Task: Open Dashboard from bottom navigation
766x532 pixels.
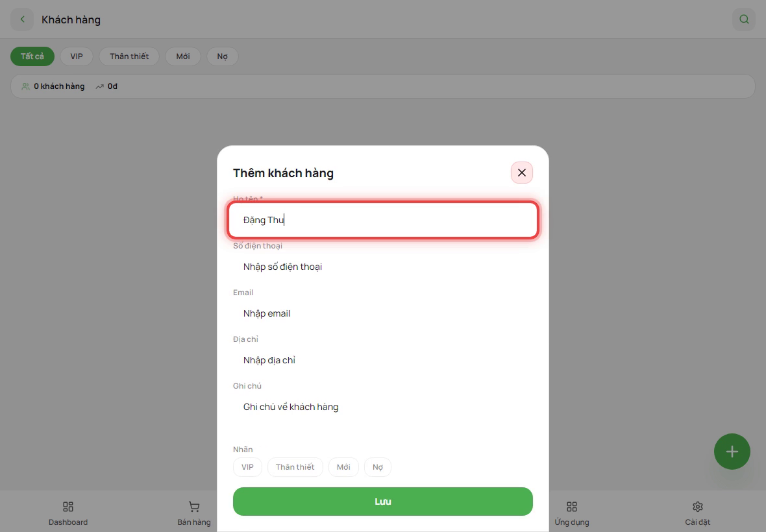Action: click(x=68, y=513)
